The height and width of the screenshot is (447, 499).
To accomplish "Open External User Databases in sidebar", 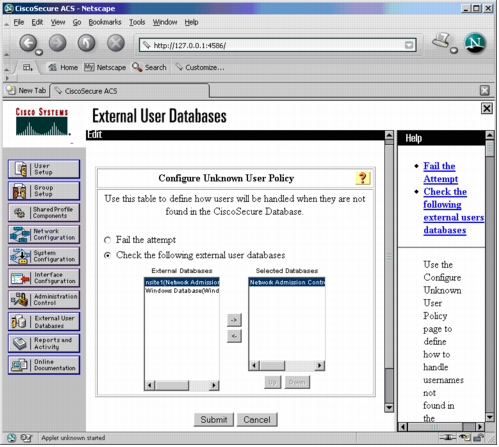I will click(x=44, y=322).
